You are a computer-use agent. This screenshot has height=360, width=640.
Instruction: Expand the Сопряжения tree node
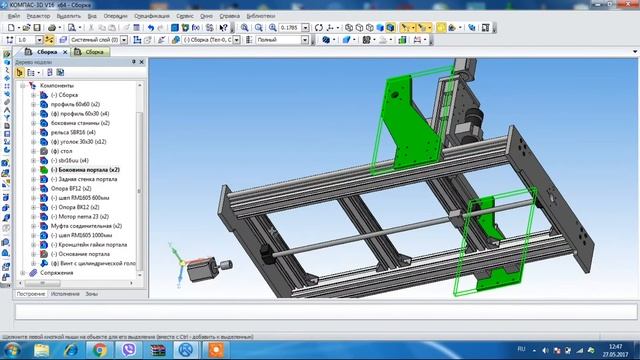23,273
